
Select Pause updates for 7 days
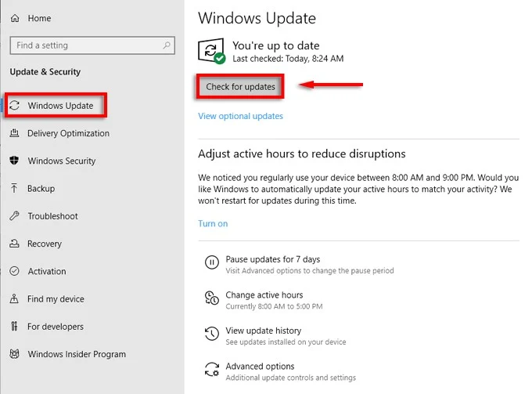273,259
